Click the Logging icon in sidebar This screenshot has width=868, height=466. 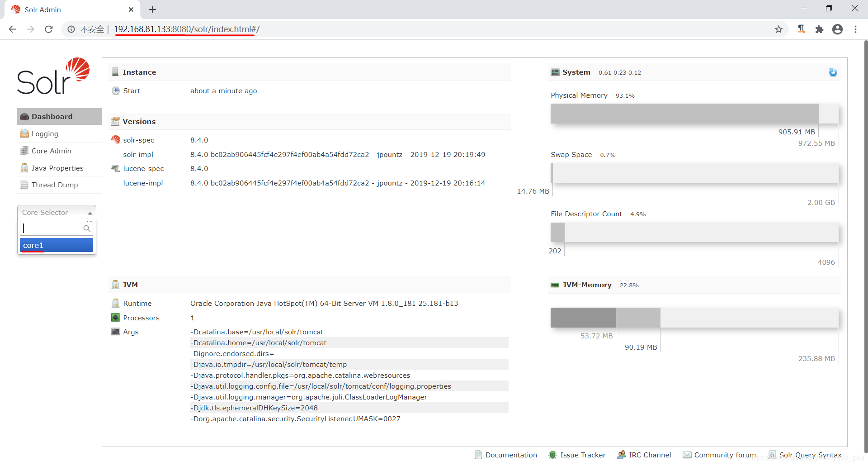(x=24, y=134)
